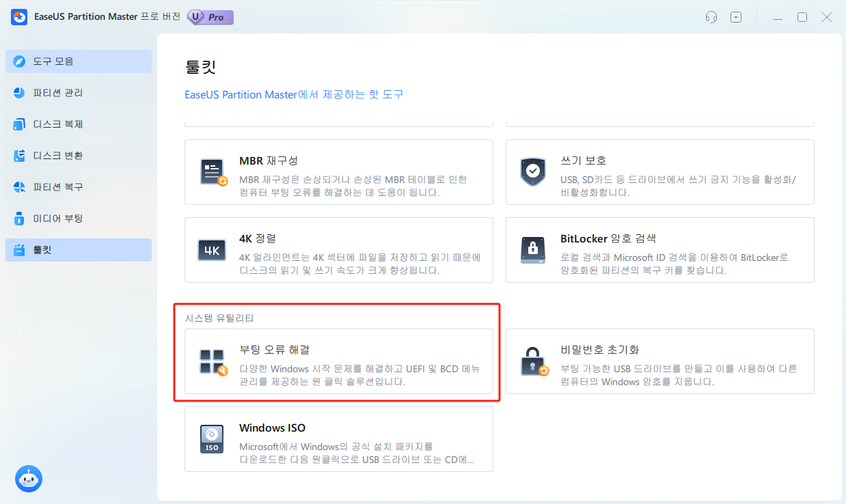Click the 4K 정렬 icon
846x504 pixels.
[213, 250]
